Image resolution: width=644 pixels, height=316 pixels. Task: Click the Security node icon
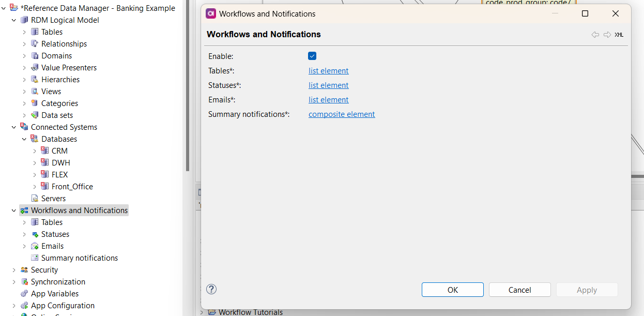(24, 269)
